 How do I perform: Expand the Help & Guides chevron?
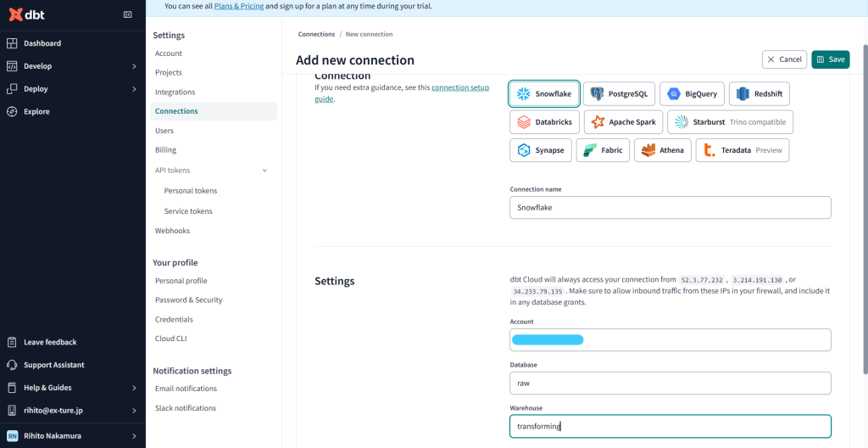click(x=134, y=388)
